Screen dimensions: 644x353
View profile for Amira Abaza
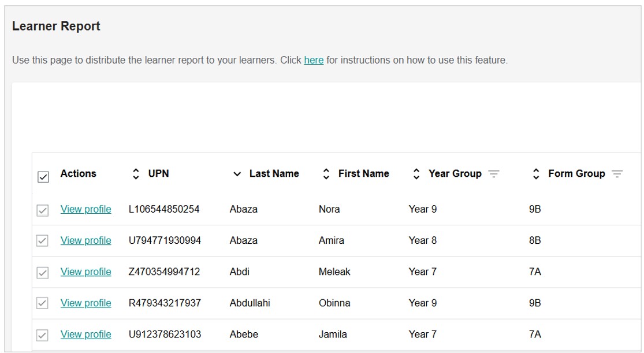point(85,240)
